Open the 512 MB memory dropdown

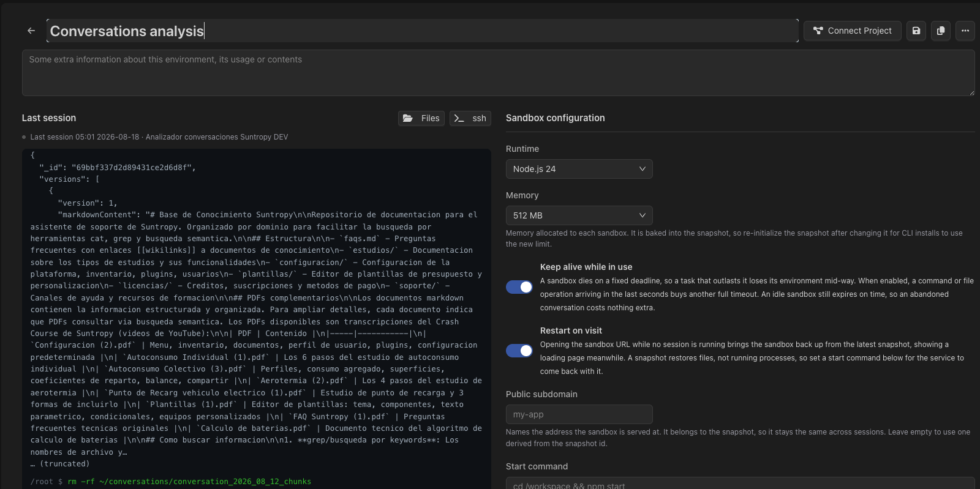tap(579, 215)
